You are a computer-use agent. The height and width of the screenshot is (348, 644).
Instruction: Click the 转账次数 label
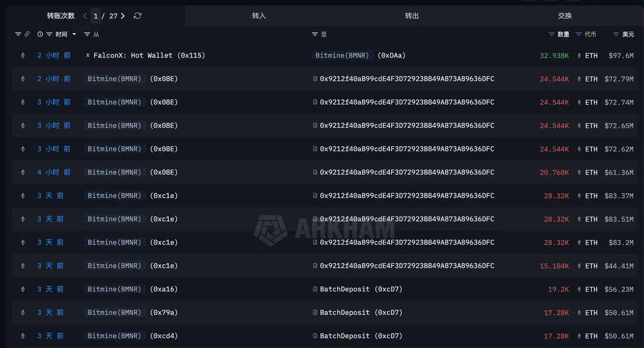pyautogui.click(x=61, y=16)
